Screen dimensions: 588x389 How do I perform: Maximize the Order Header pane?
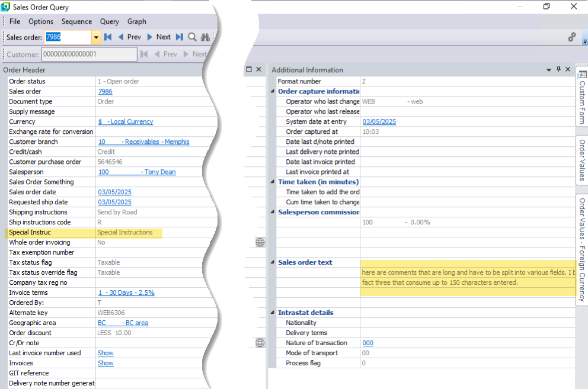tap(248, 69)
